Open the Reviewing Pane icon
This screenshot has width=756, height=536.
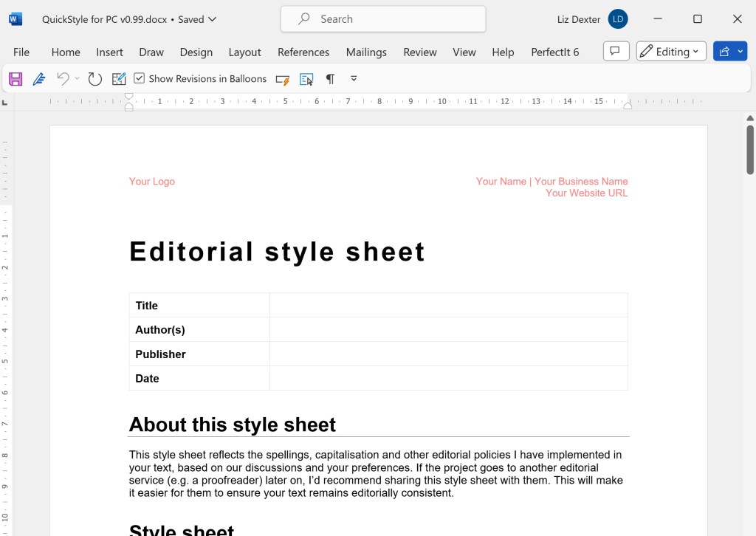click(x=306, y=78)
